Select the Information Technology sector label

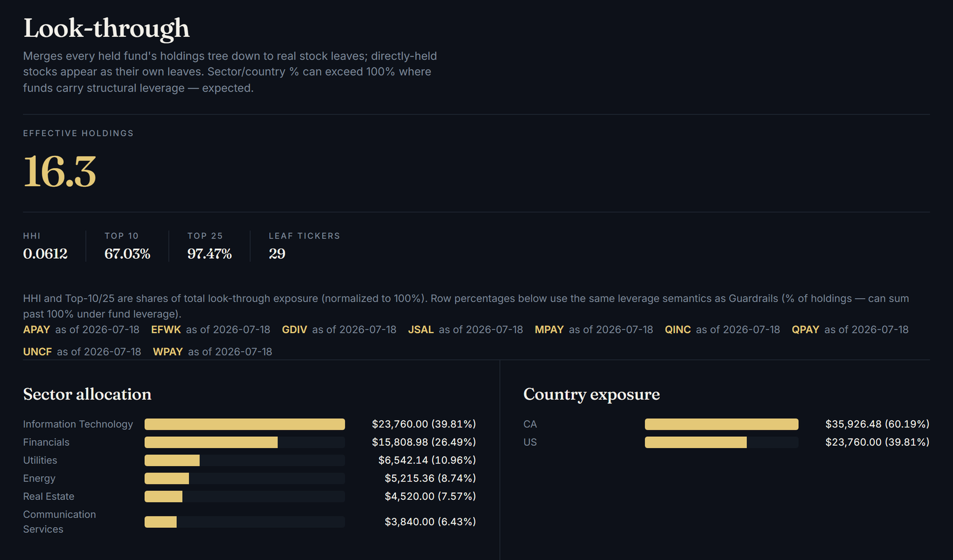78,424
